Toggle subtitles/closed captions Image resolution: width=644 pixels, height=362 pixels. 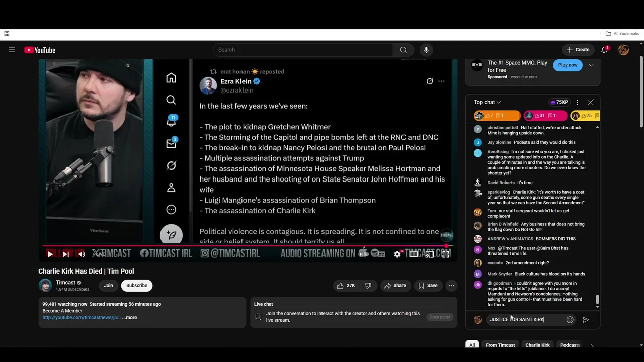pyautogui.click(x=381, y=254)
